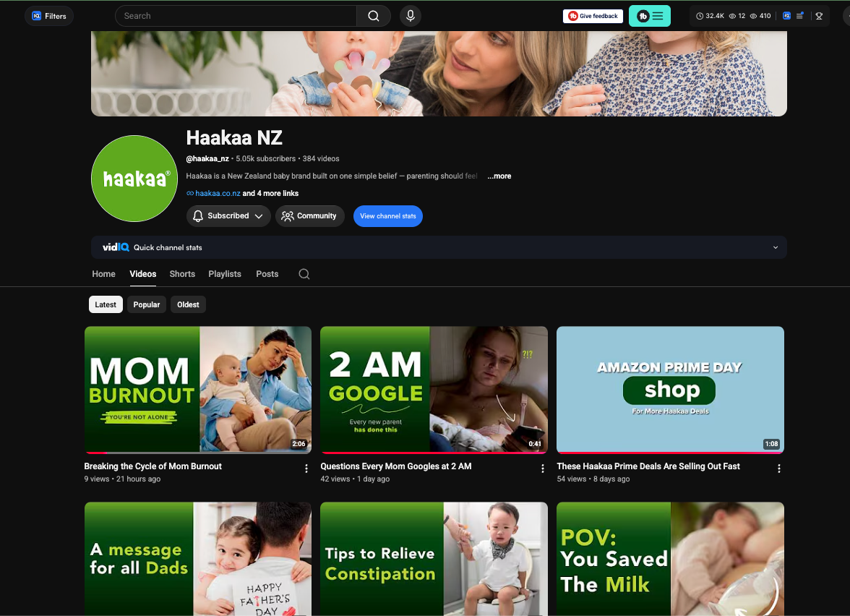Open the Subscribed notification dropdown
This screenshot has height=616, width=850.
coord(228,215)
